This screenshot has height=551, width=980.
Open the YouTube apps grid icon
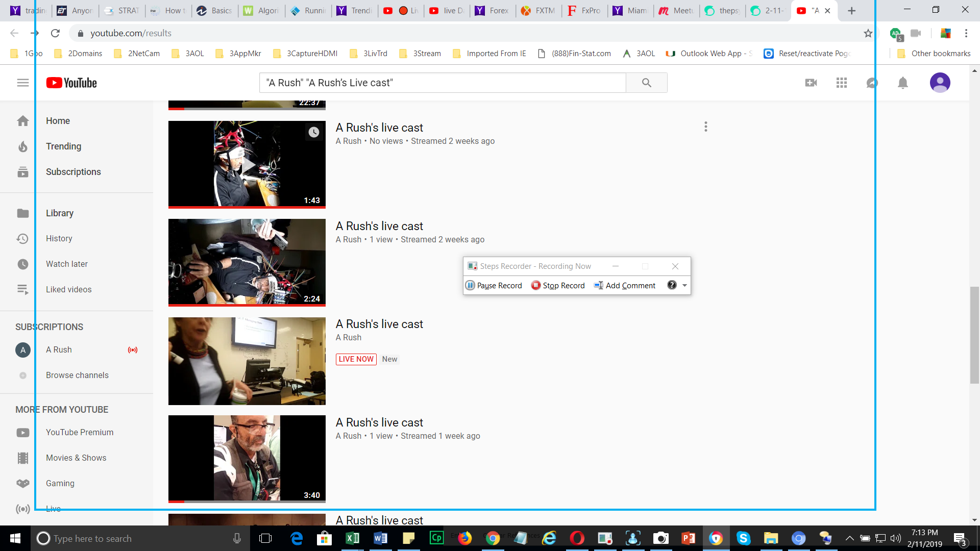(x=842, y=83)
